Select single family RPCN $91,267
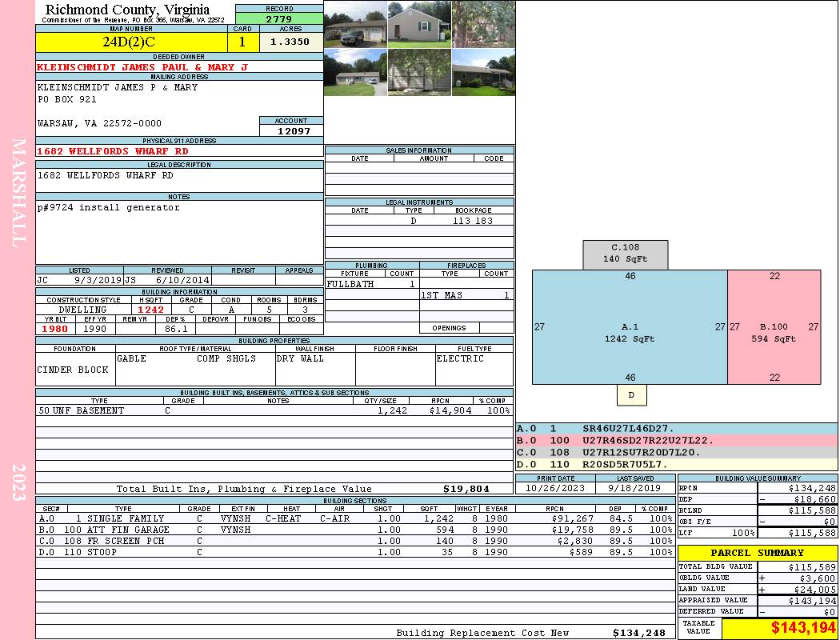Viewport: 840px width, 640px height. click(572, 518)
